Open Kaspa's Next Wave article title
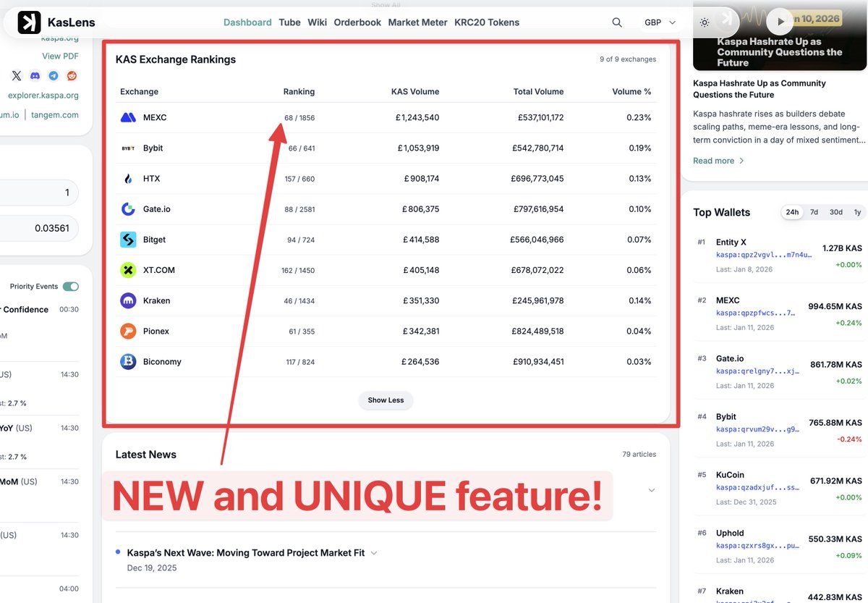 point(245,553)
